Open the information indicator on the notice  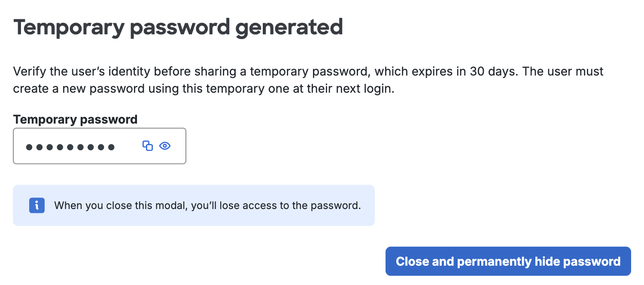click(37, 205)
